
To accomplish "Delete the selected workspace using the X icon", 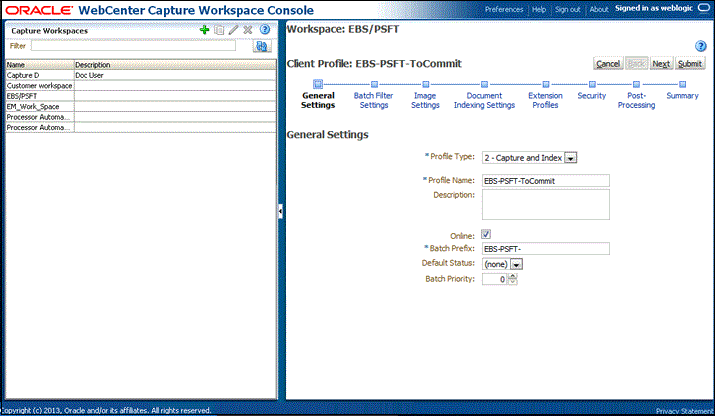I will (248, 30).
